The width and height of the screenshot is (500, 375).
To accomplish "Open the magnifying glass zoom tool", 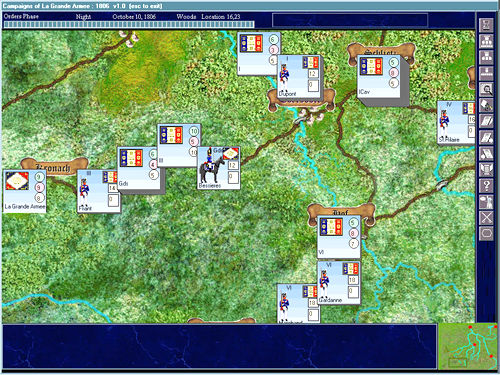I will click(486, 90).
